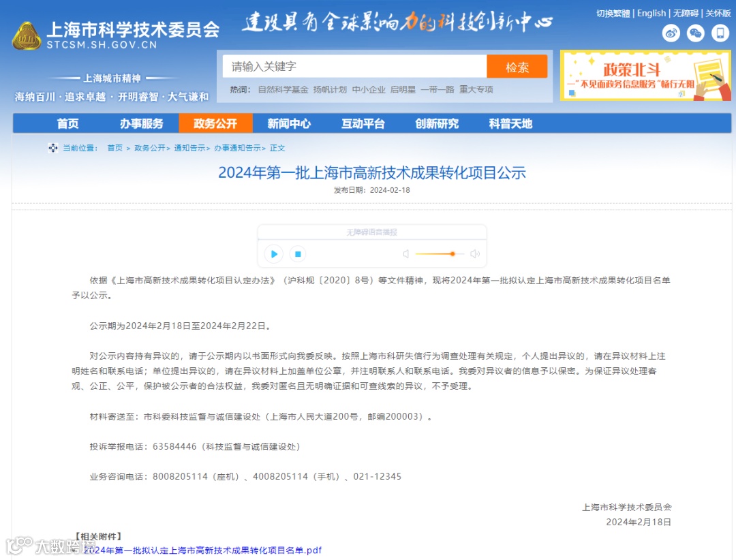This screenshot has height=560, width=736.
Task: Click the breadcrumb location crosshair icon
Action: (x=53, y=148)
